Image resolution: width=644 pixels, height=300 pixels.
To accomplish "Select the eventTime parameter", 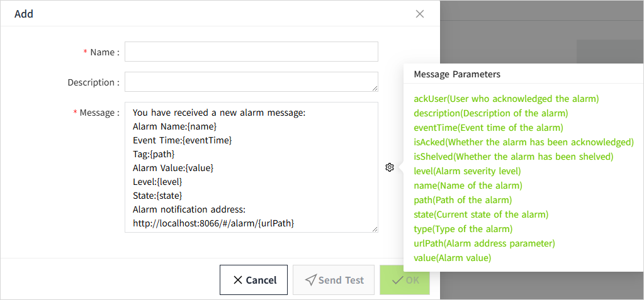I will (x=488, y=128).
